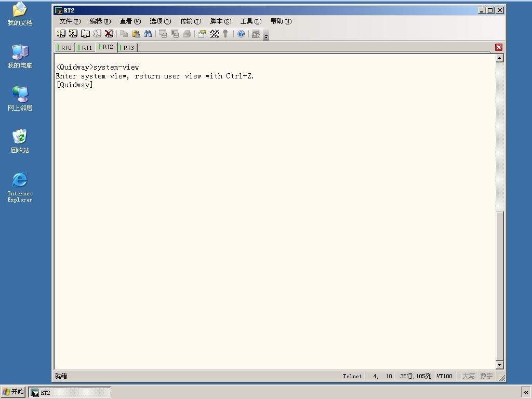Click the last gray toolbar icon
The width and height of the screenshot is (532, 399).
(256, 34)
